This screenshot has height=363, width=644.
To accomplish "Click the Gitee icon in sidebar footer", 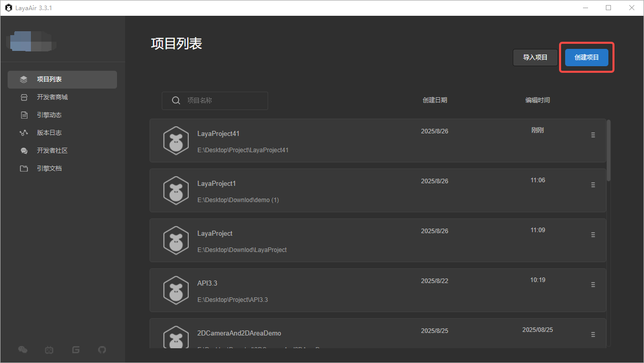I will click(x=76, y=350).
